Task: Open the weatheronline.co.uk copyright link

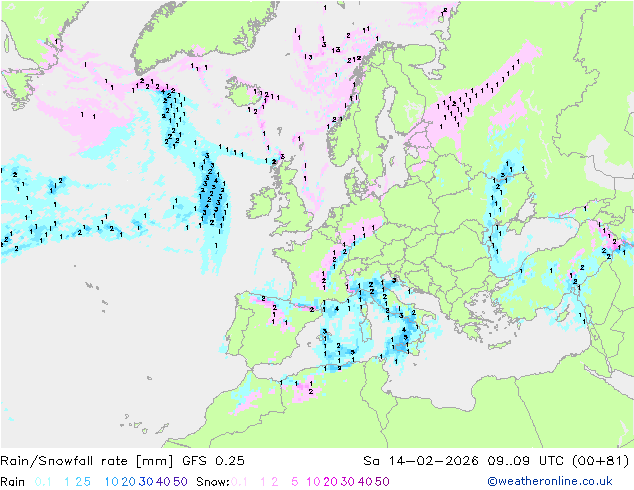Action: [550, 481]
